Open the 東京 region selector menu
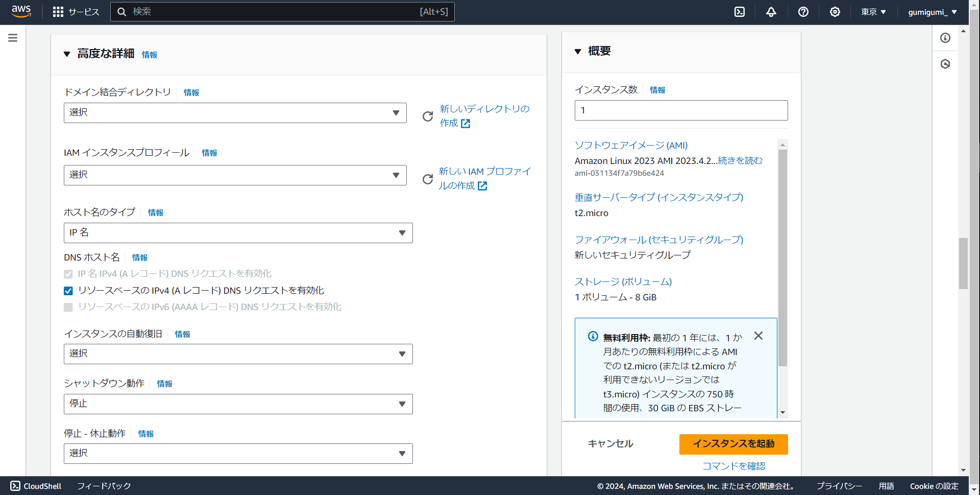This screenshot has width=980, height=495. 873,12
